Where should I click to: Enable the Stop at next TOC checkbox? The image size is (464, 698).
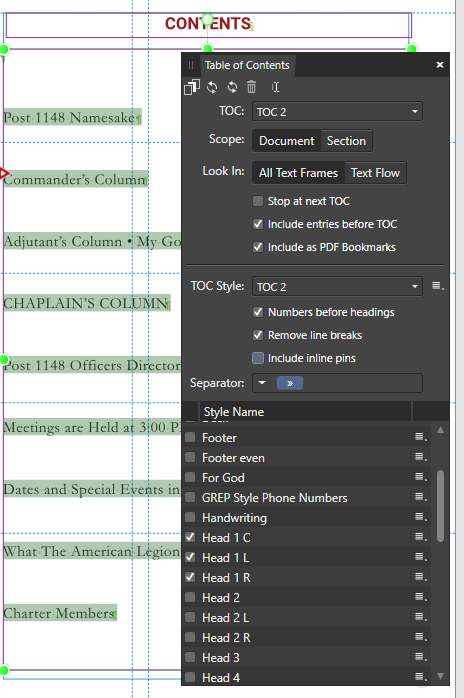pos(258,201)
